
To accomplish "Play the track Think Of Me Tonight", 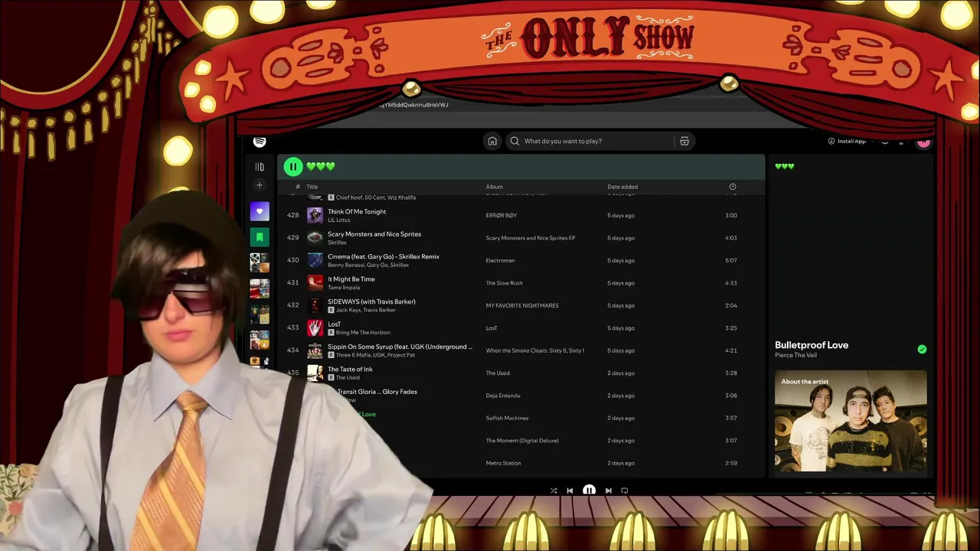I will 357,211.
